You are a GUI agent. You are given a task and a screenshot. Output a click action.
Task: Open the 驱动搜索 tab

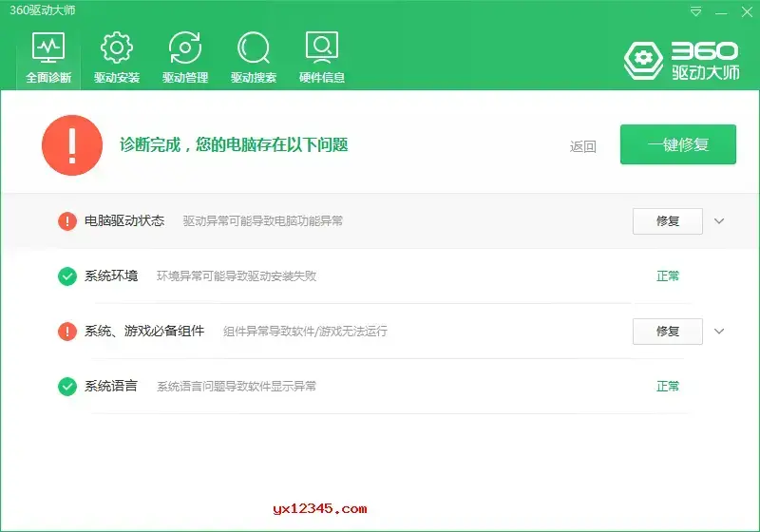point(254,57)
